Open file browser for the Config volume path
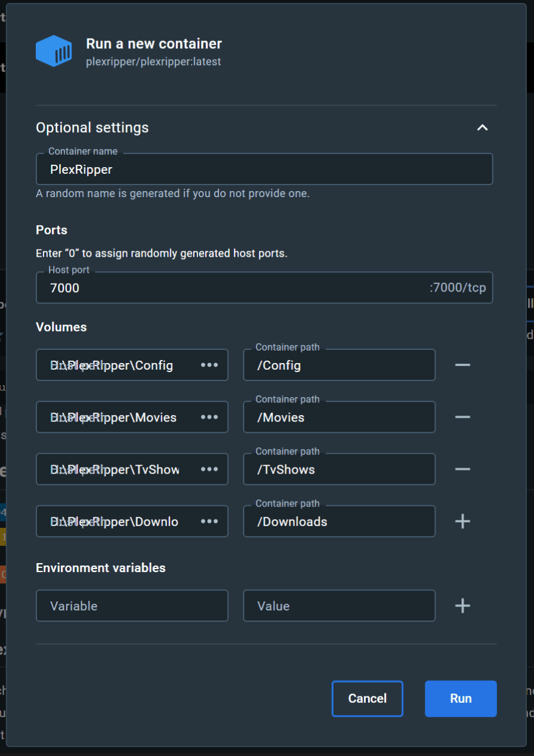This screenshot has width=534, height=756. point(209,365)
